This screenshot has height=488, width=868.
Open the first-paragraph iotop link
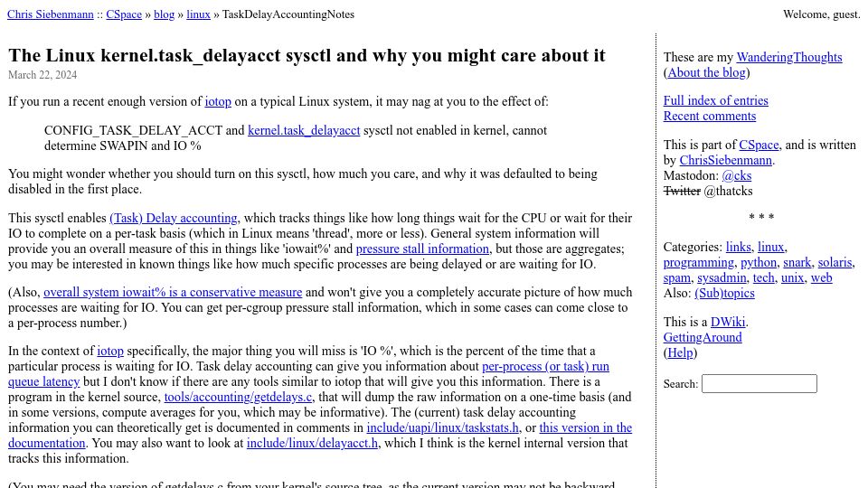(x=218, y=102)
